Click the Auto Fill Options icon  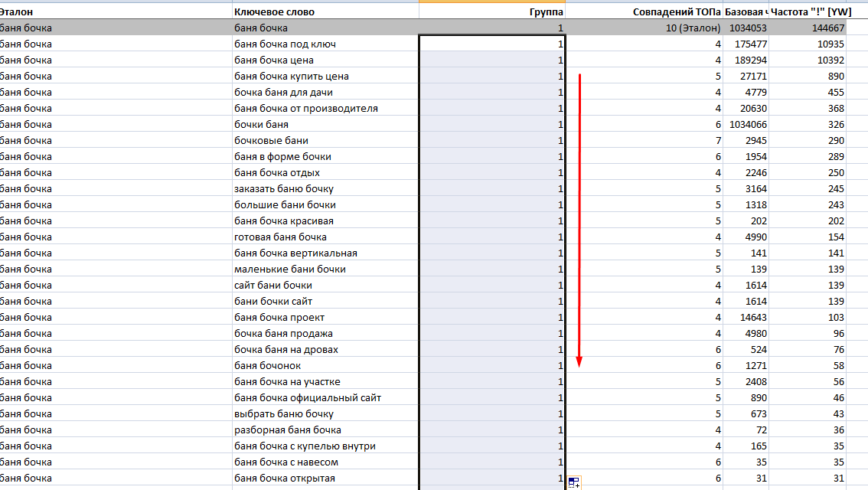click(x=574, y=483)
